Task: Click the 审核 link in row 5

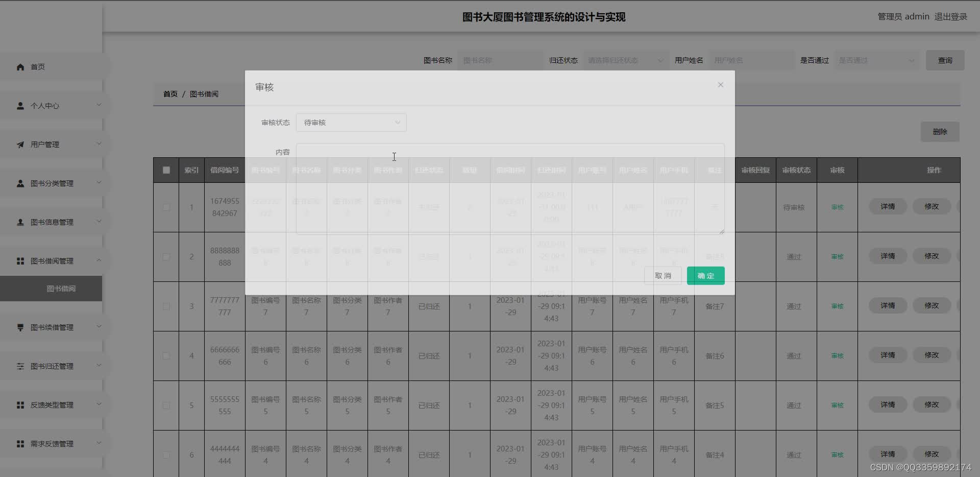Action: (837, 406)
